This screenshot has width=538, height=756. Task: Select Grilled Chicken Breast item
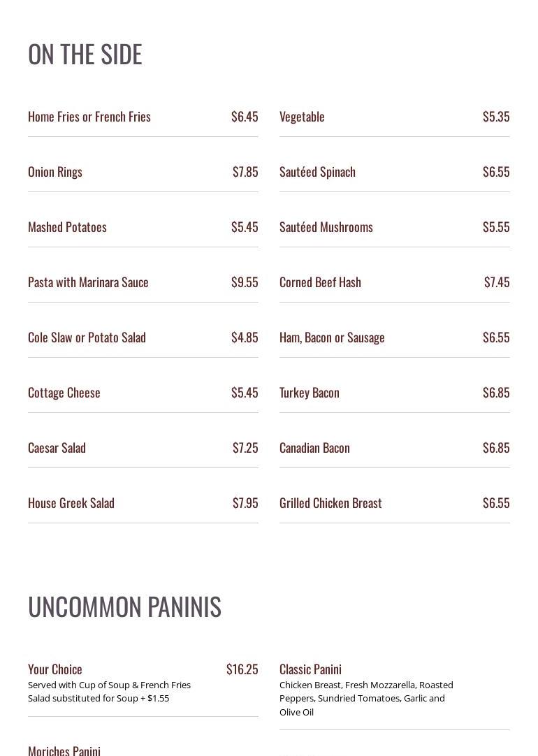330,503
